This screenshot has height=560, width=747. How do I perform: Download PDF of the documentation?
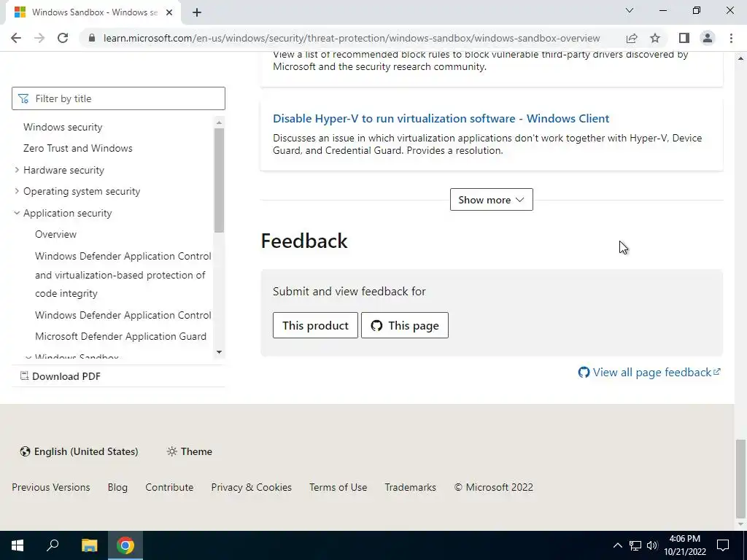61,376
